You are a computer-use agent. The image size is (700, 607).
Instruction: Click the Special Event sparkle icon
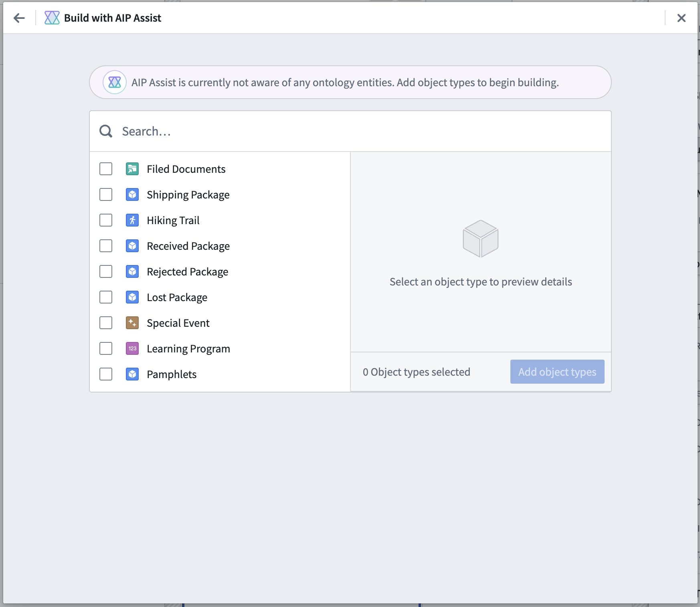132,323
